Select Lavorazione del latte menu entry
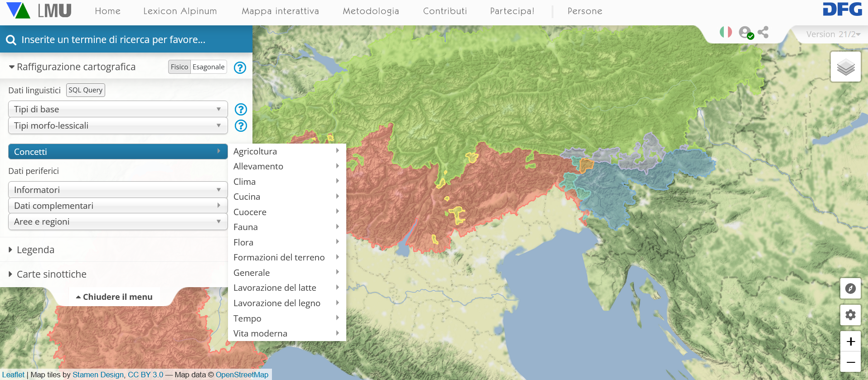The width and height of the screenshot is (868, 380). [287, 288]
